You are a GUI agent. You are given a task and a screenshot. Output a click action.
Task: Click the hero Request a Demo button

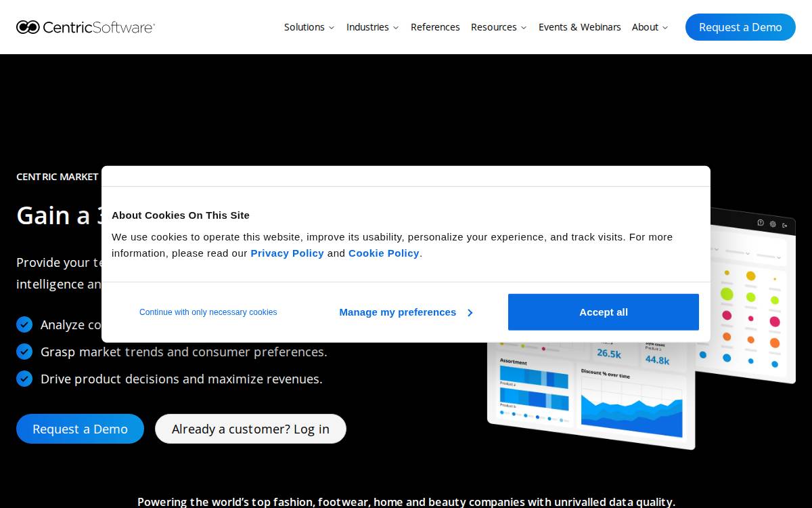coord(80,429)
